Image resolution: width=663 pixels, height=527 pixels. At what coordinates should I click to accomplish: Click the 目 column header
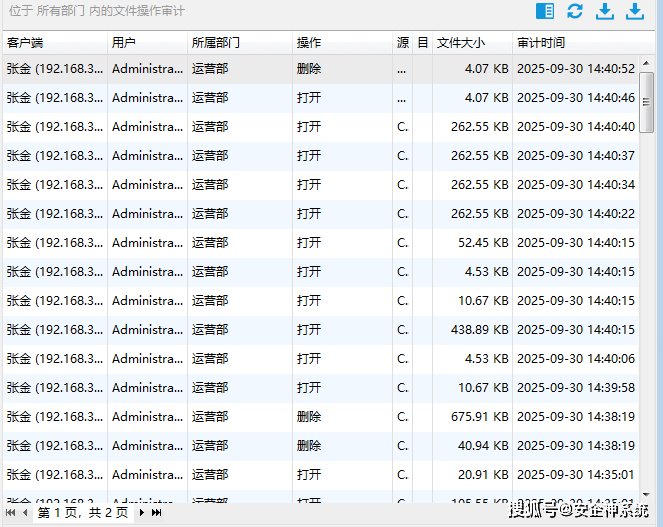point(422,42)
